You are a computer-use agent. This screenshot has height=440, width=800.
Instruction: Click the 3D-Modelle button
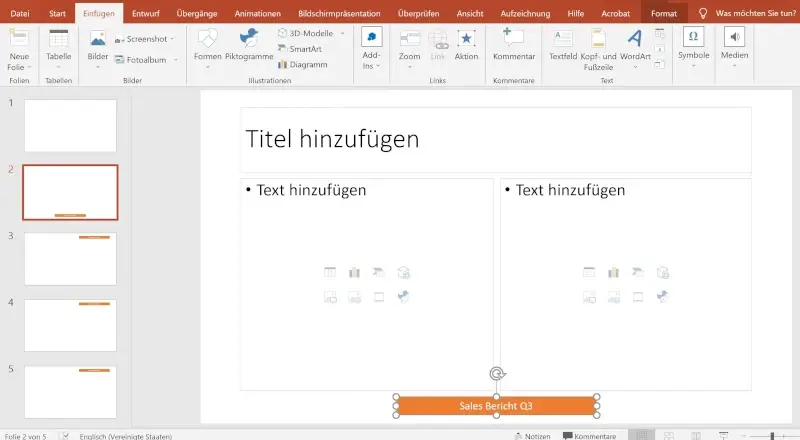[305, 33]
